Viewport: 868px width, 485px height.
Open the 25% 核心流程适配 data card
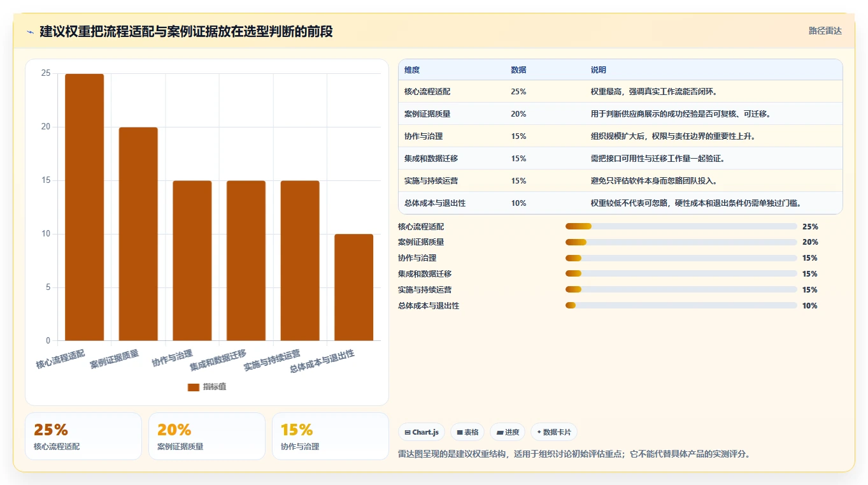[83, 436]
